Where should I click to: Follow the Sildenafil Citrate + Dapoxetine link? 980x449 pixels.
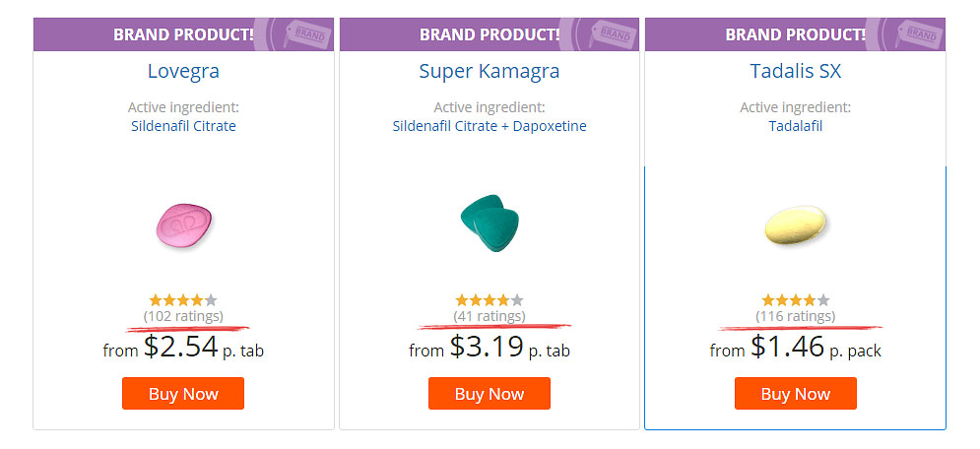tap(490, 126)
